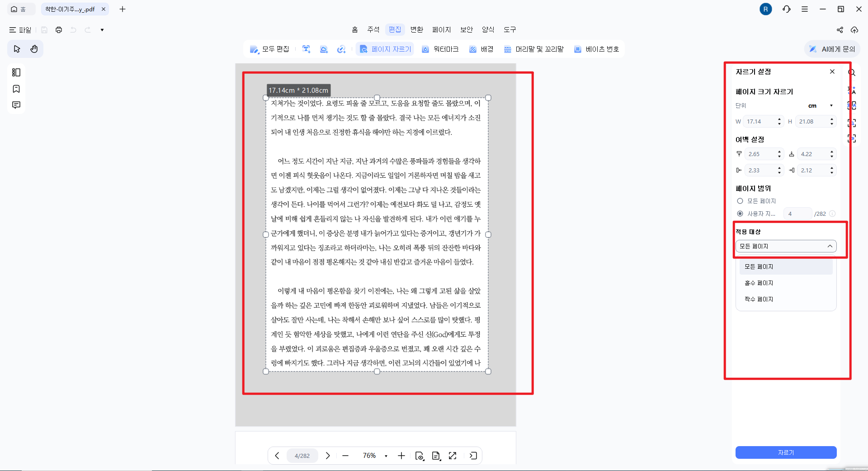Decrease the bottom margin 4.22 stepper
868x471 pixels.
coord(832,156)
